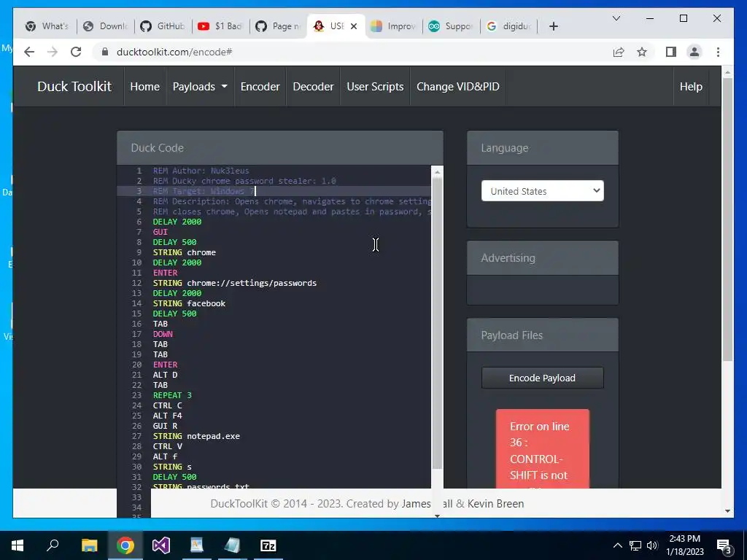Viewport: 747px width, 560px height.
Task: Open User Scripts page
Action: click(375, 87)
